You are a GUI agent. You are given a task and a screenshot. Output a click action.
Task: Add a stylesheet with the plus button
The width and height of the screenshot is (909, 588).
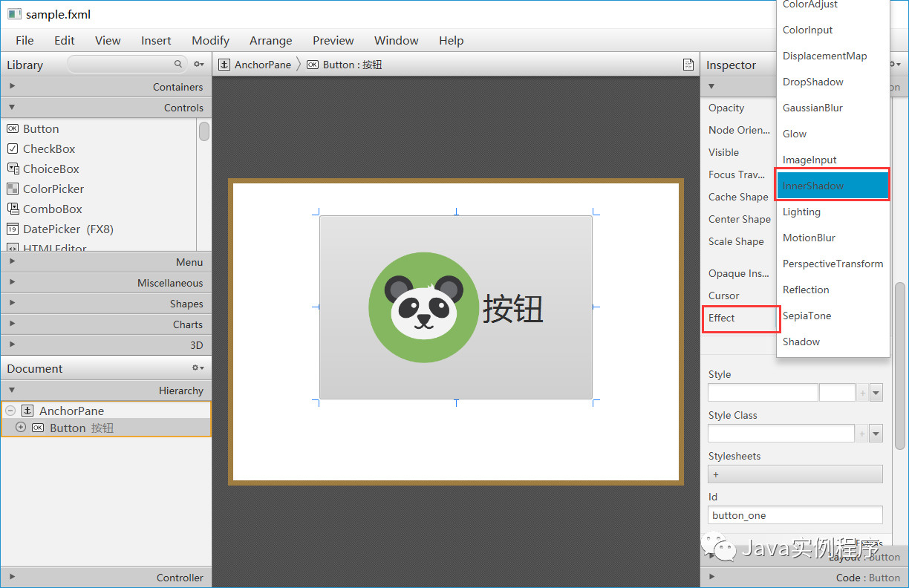(x=715, y=474)
